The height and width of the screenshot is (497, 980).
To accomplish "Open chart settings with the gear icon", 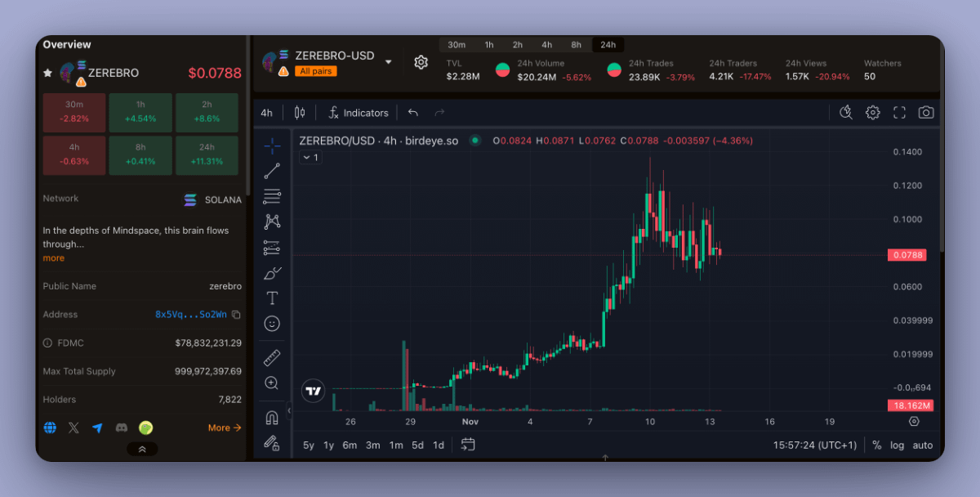I will tap(872, 113).
